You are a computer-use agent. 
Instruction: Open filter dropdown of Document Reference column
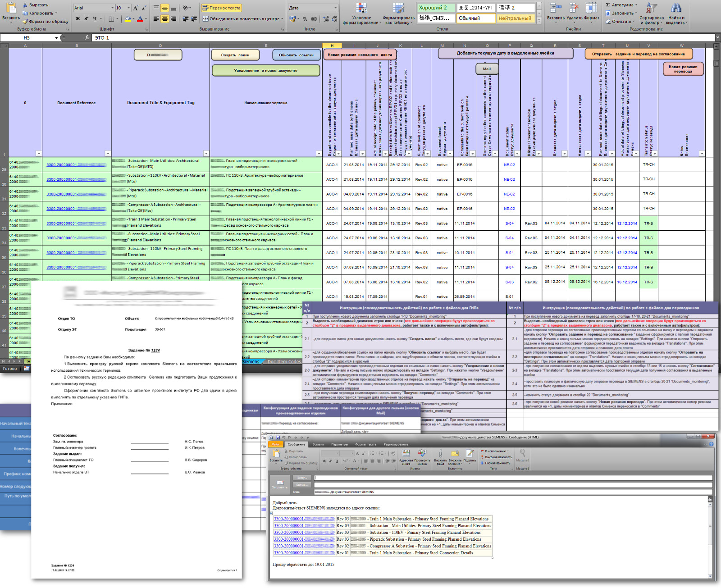click(108, 154)
